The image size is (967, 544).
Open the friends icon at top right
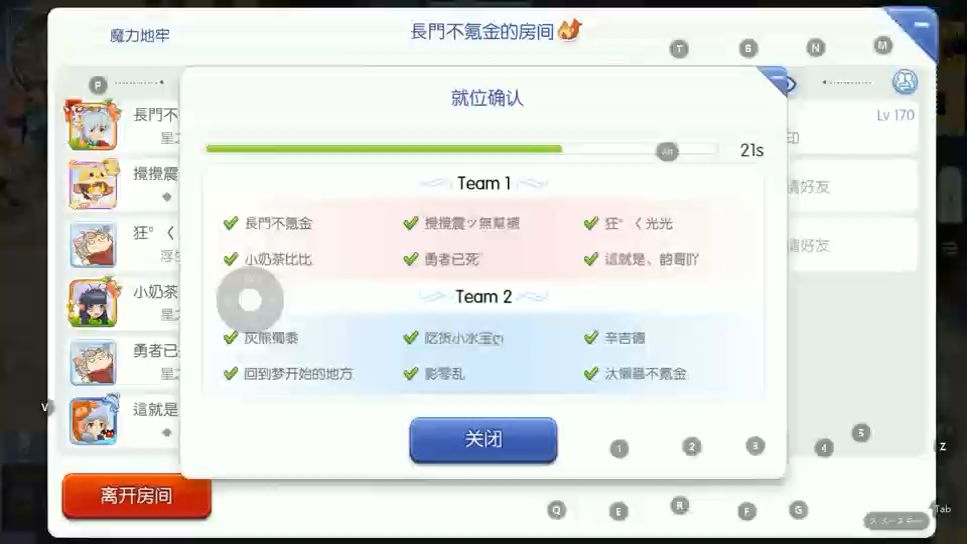click(904, 82)
